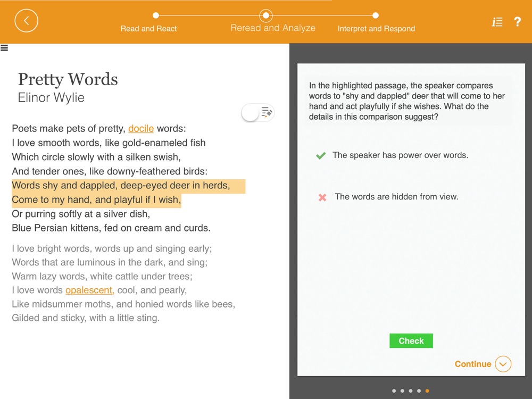Image resolution: width=532 pixels, height=399 pixels.
Task: Click line 'I love bright words, words up and singing early'
Action: point(112,248)
